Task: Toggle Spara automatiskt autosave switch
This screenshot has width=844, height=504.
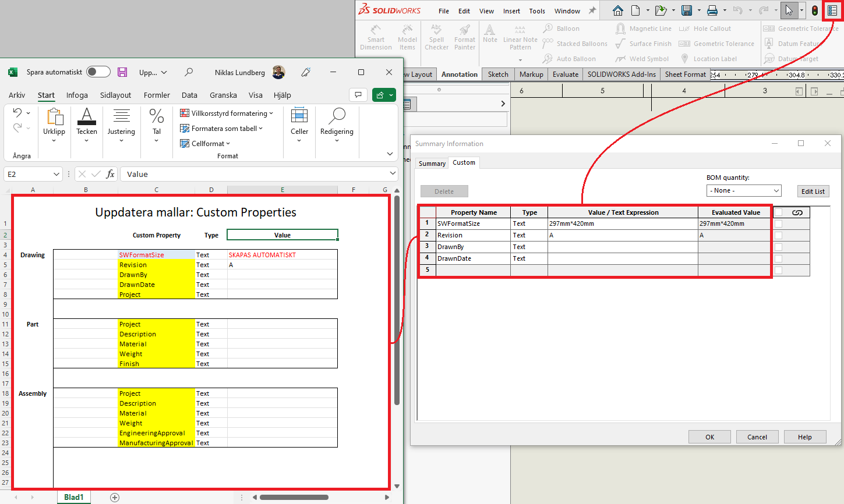Action: (98, 72)
